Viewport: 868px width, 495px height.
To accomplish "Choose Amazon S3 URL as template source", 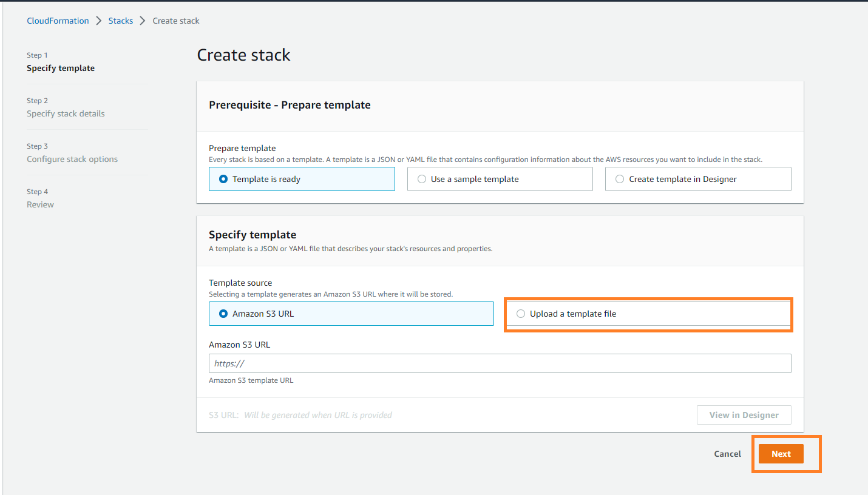I will click(x=351, y=314).
